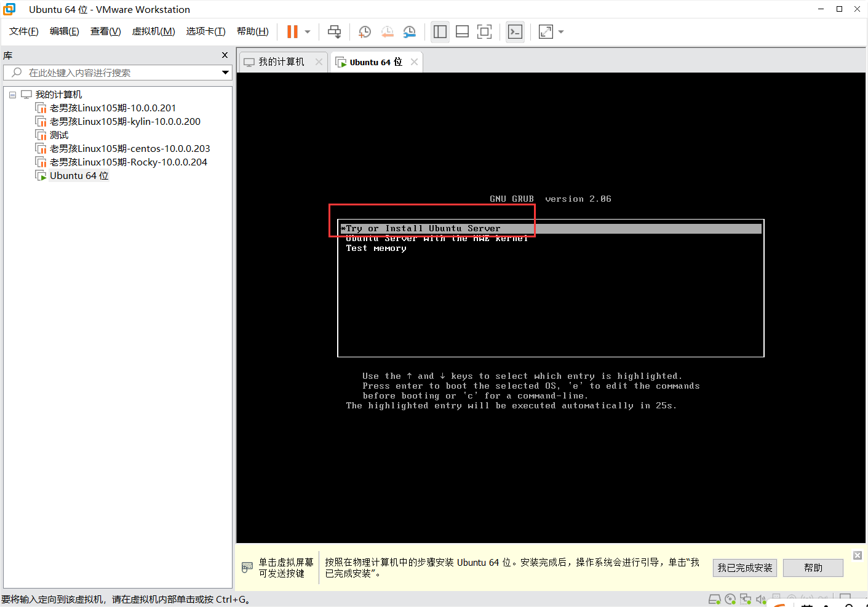The height and width of the screenshot is (607, 868).
Task: Enter full screen mode
Action: pyautogui.click(x=485, y=31)
